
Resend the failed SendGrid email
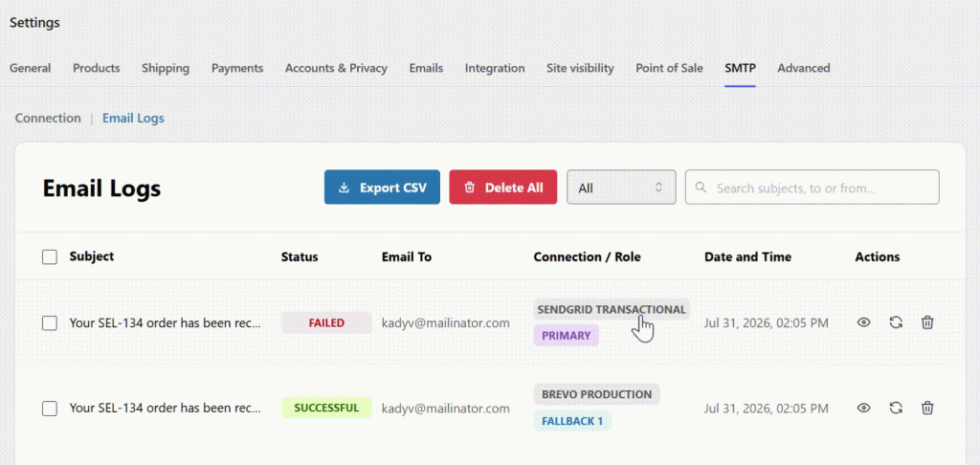(896, 322)
